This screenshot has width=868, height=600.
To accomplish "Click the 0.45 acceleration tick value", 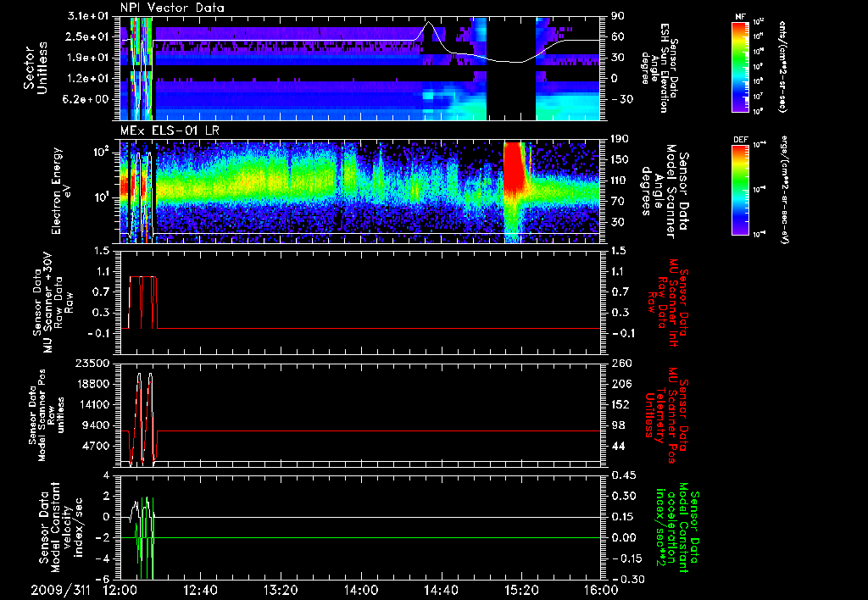I will tap(623, 475).
